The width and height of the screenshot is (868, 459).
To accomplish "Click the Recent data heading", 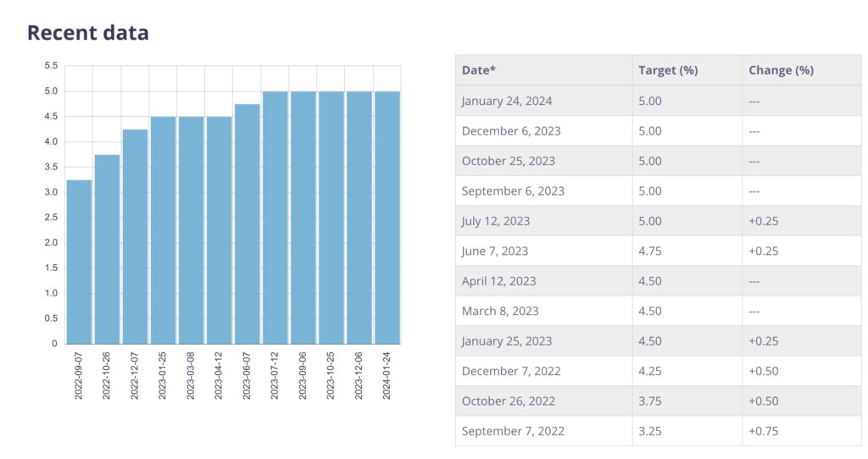I will point(88,33).
